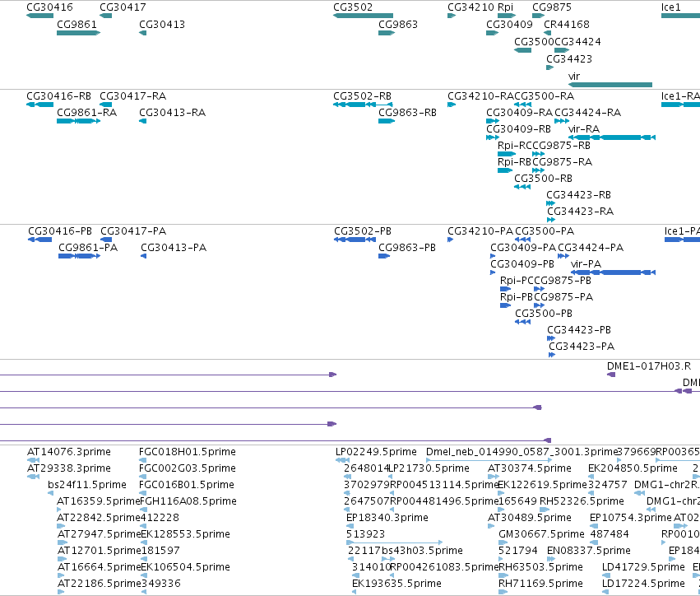
Task: Click EST RH63503.5prime
Action: [540, 567]
